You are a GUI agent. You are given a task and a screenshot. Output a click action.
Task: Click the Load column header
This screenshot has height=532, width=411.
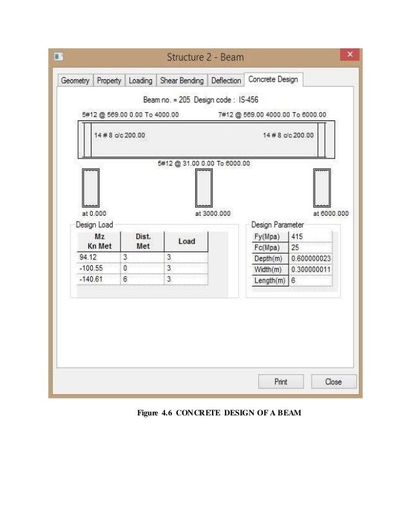tap(186, 242)
